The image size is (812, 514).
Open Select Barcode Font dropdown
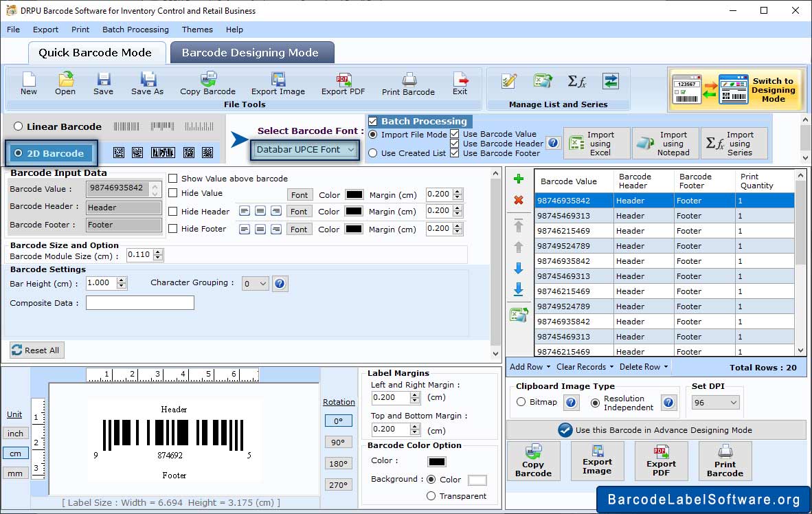304,150
